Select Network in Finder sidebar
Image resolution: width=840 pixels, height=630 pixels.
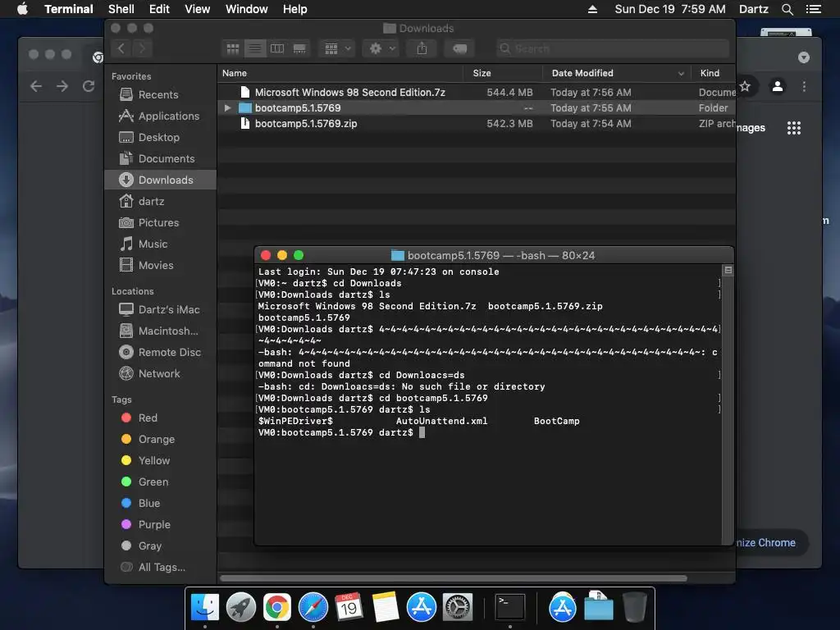pyautogui.click(x=160, y=374)
